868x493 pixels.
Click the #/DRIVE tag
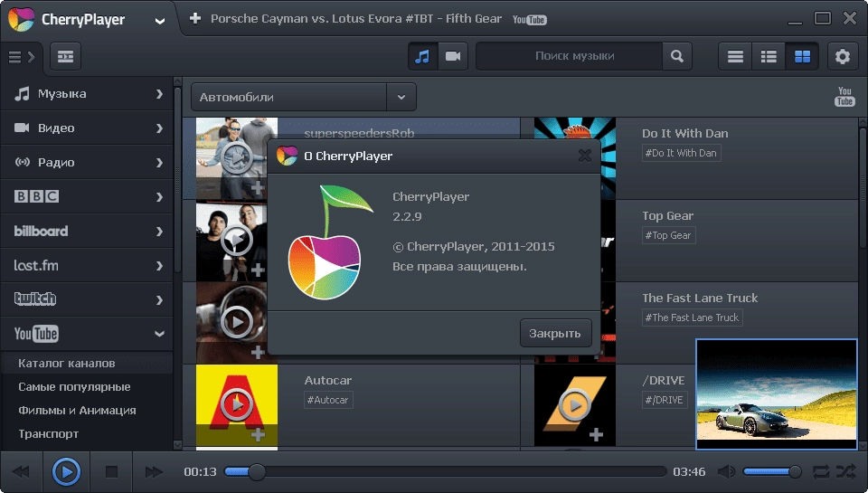pos(665,400)
